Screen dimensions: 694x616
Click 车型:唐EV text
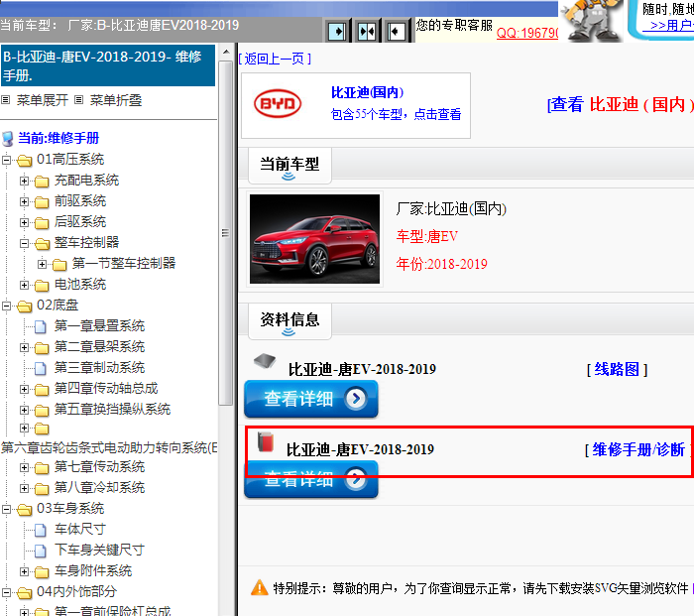point(426,236)
